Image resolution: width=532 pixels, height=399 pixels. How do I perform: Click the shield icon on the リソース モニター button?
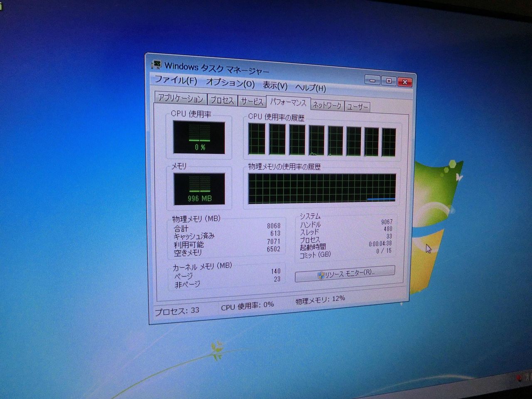coord(320,275)
